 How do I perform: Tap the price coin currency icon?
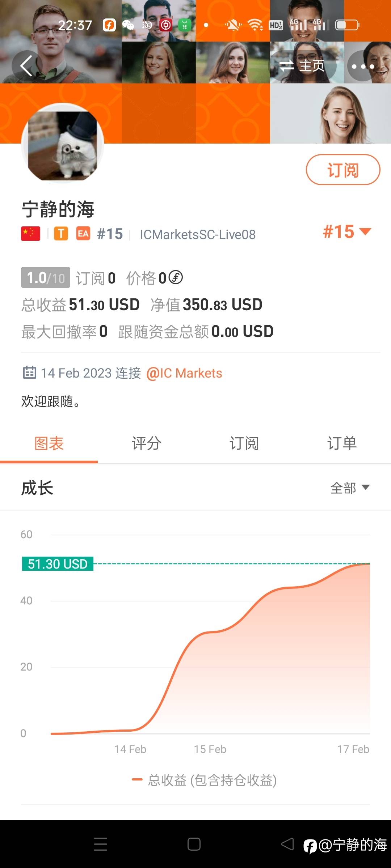(x=176, y=277)
